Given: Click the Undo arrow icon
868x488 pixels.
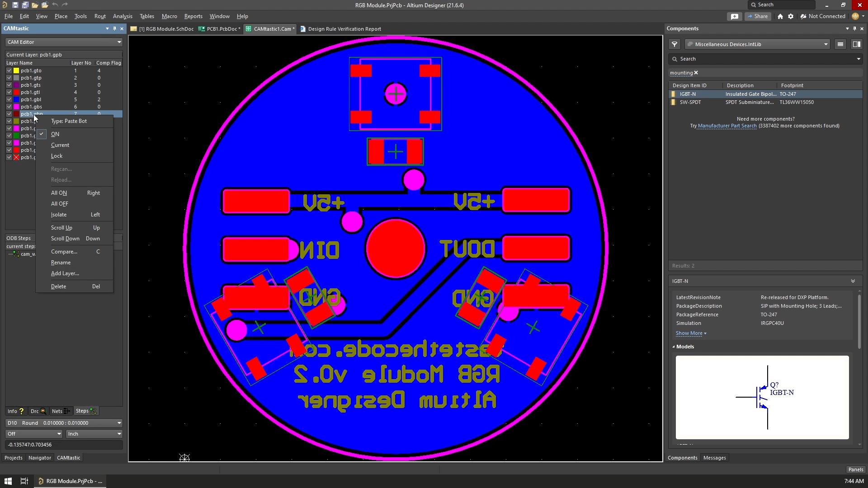Looking at the screenshot, I should point(54,5).
